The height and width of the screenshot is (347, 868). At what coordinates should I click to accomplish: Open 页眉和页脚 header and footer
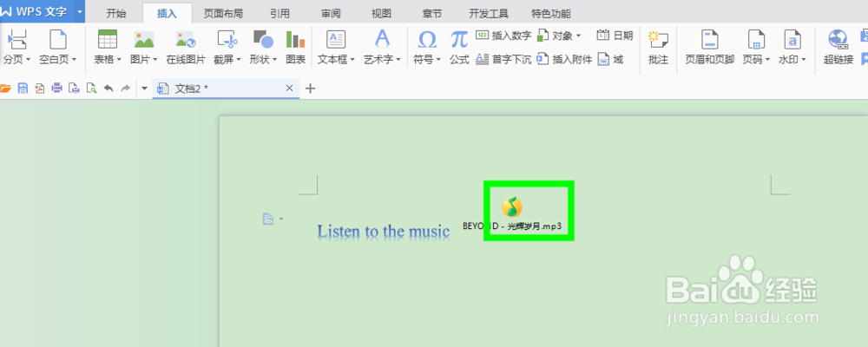pyautogui.click(x=710, y=48)
